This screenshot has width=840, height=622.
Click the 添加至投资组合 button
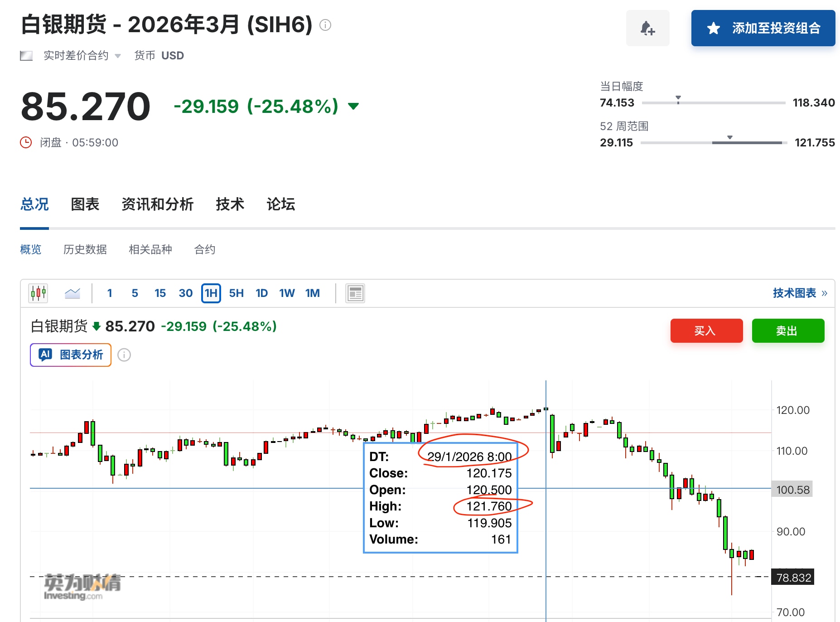pos(763,28)
